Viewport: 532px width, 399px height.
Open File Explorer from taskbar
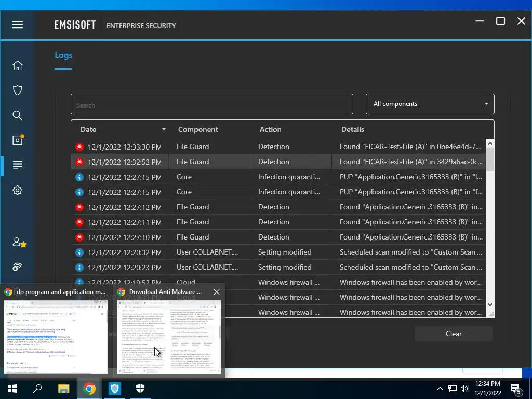pos(63,389)
